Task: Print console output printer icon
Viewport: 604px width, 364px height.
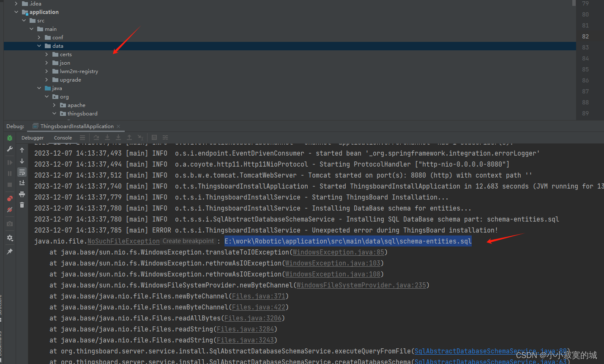Action: click(22, 194)
